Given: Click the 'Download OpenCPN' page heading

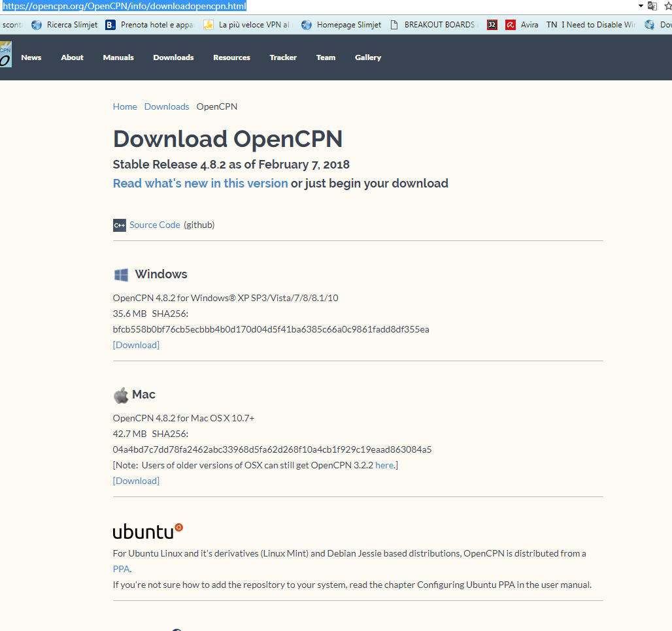Looking at the screenshot, I should [227, 138].
